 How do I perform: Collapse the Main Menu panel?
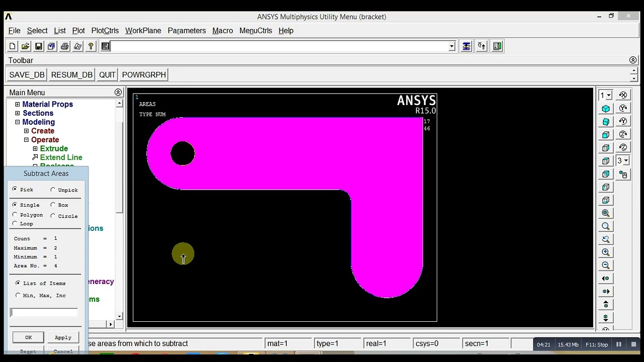[118, 93]
